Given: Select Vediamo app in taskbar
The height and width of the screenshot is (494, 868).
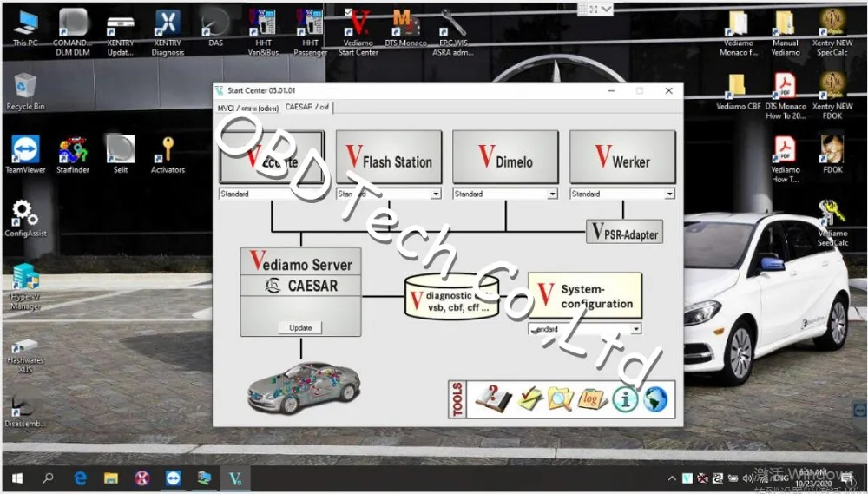Looking at the screenshot, I should coord(236,478).
